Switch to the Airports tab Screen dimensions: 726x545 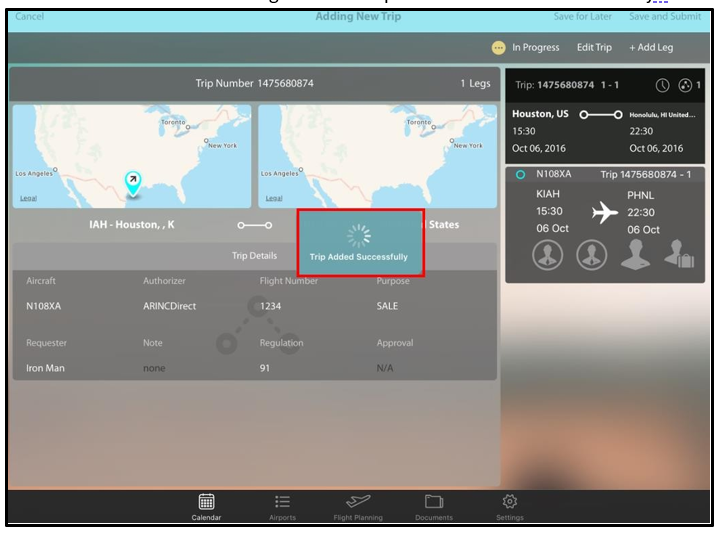click(x=282, y=505)
